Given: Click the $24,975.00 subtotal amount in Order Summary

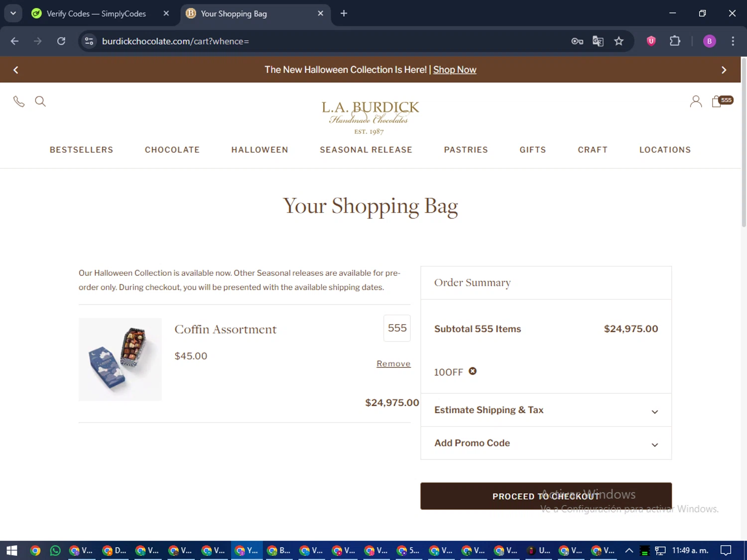Looking at the screenshot, I should [631, 329].
